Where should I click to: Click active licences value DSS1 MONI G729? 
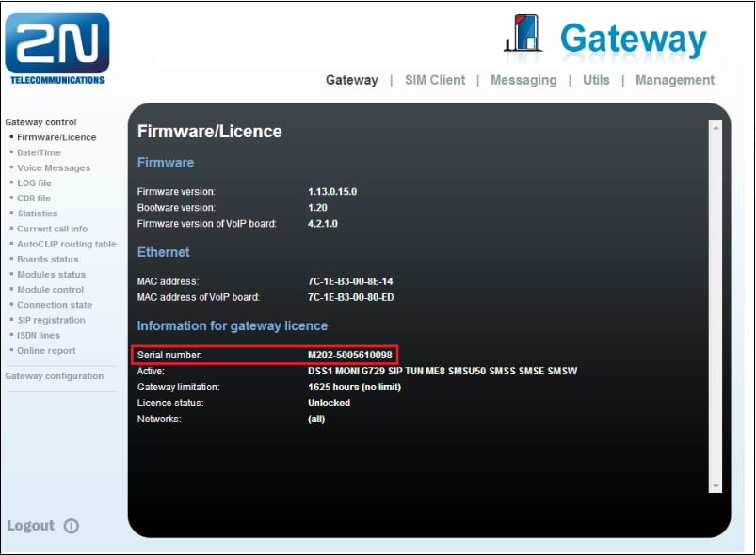[x=442, y=371]
